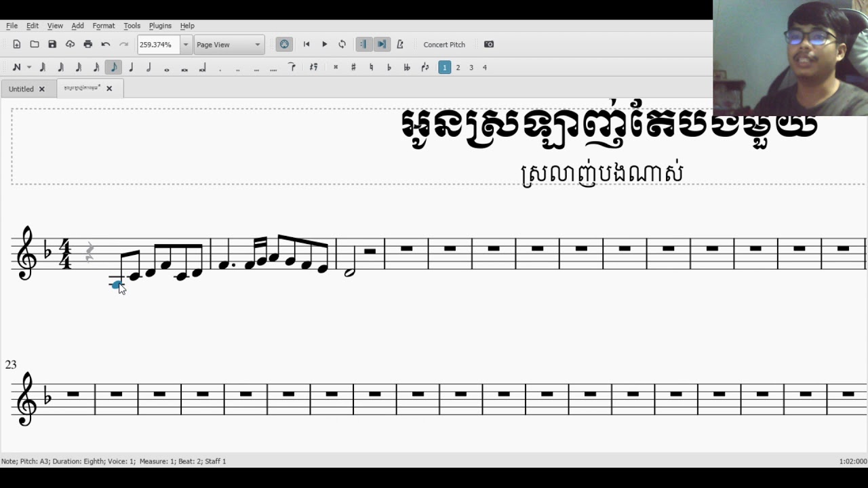Upload score to cloud
This screenshot has height=488, width=868.
pyautogui.click(x=70, y=45)
